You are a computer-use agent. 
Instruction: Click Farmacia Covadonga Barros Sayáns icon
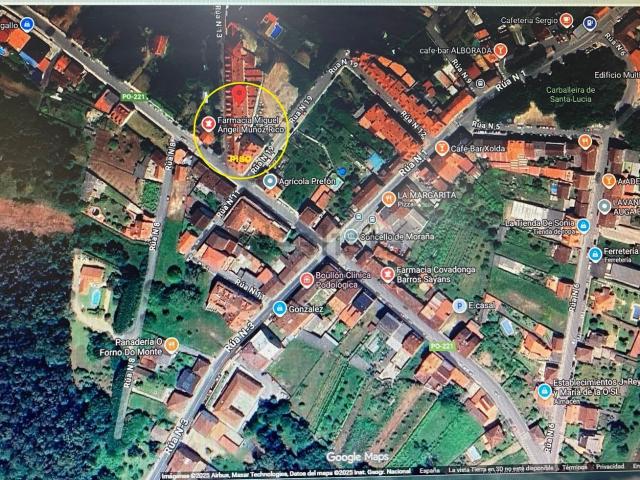(387, 274)
